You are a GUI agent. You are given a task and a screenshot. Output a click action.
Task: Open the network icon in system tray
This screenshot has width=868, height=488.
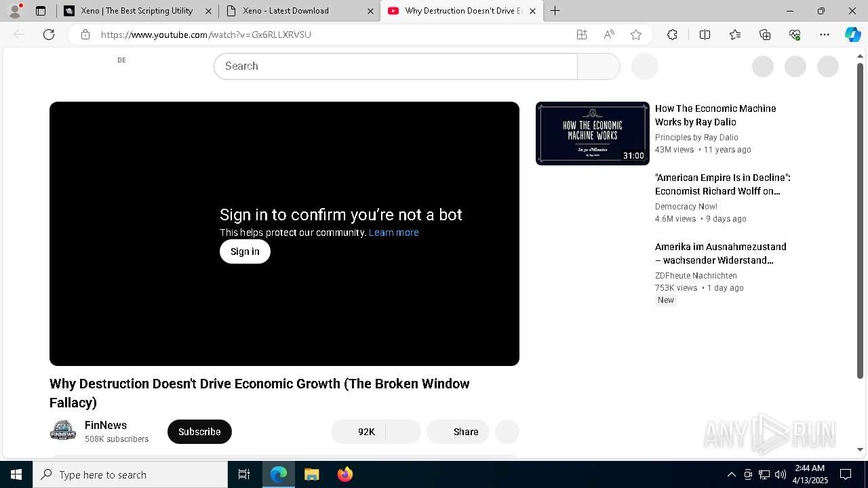click(x=764, y=474)
